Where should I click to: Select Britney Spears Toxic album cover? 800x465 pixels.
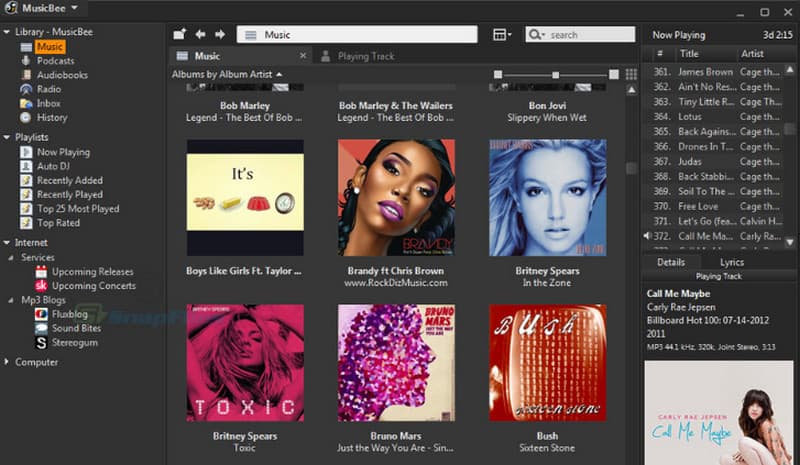(x=245, y=363)
